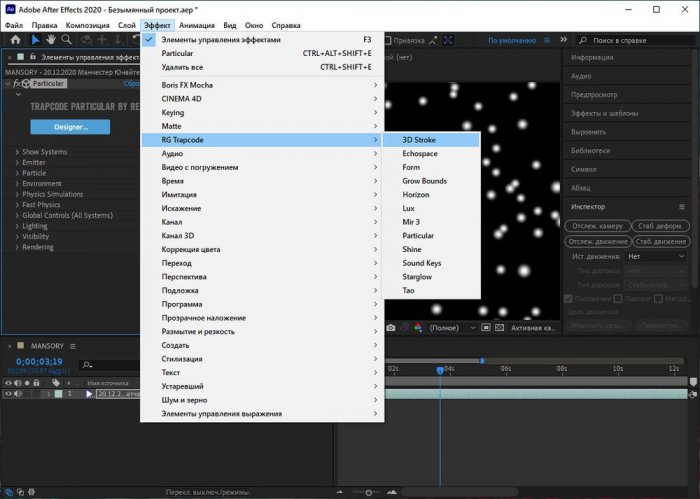Screen dimensions: 700x499
Task: Open the Инспектор panel menu icon
Action: point(682,207)
